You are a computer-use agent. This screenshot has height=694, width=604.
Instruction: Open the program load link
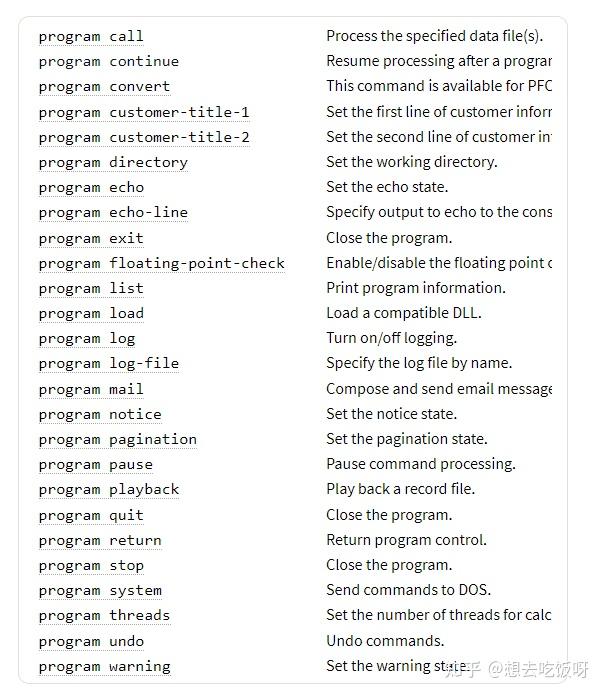(x=91, y=313)
